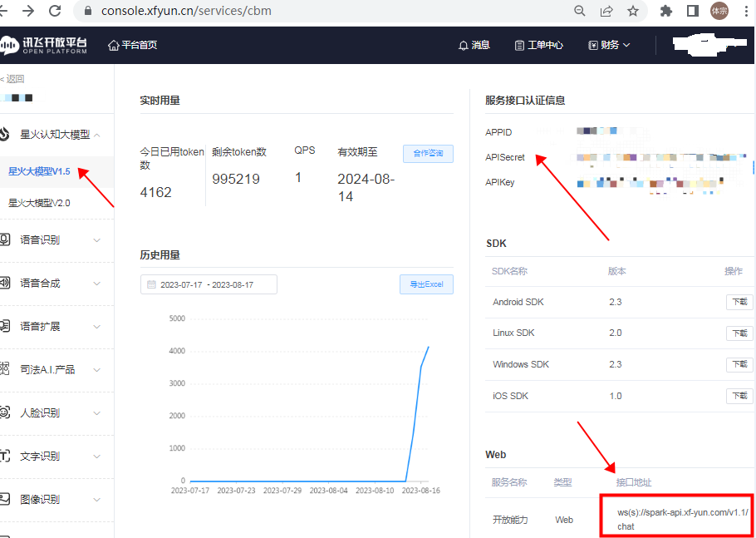Click the Android SDK version 2.3 cell

(616, 302)
